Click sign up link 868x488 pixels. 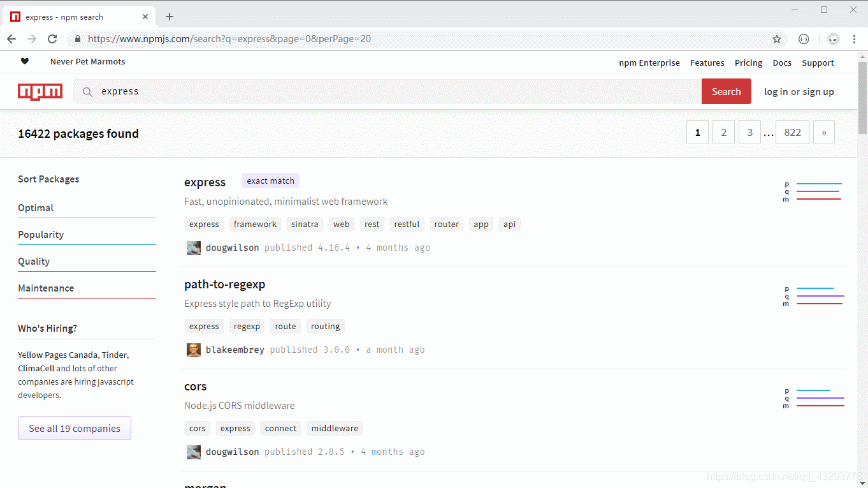coord(818,92)
